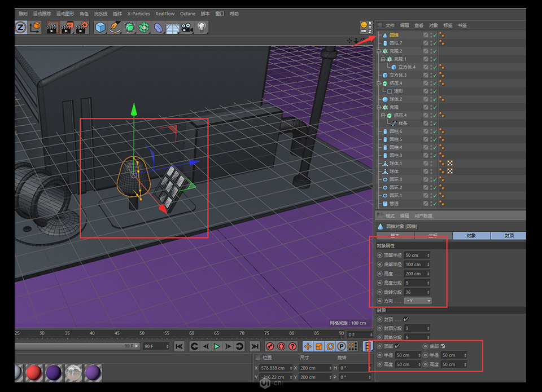Uncheck the 顶部 checkbox in the caps section
Screen dimensions: 542x392
coord(395,346)
